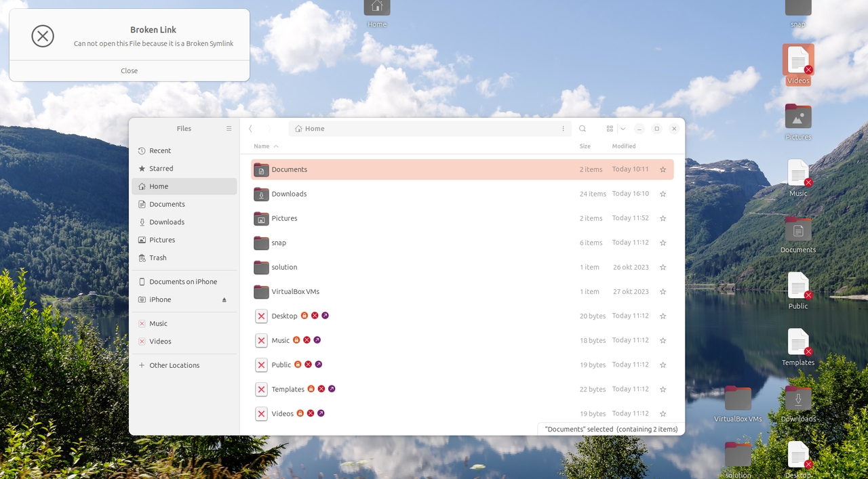Open Starred in the sidebar

coord(184,169)
